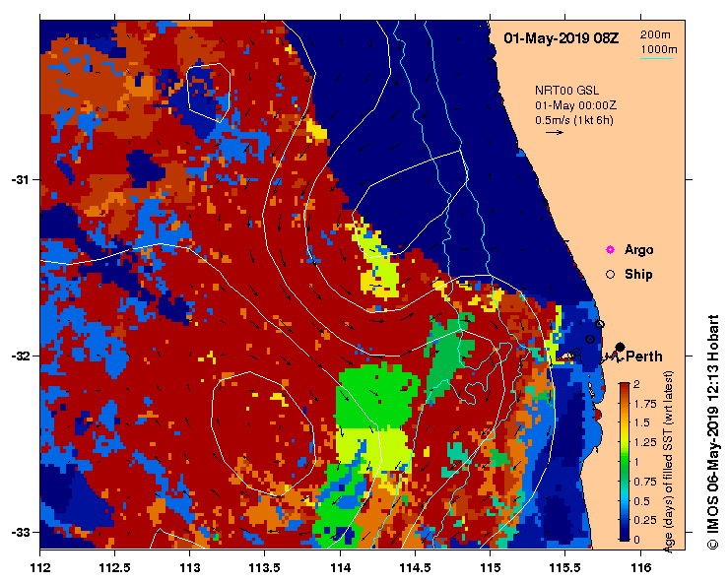Click the velocity scale reference arrow
The width and height of the screenshot is (728, 583).
point(555,132)
